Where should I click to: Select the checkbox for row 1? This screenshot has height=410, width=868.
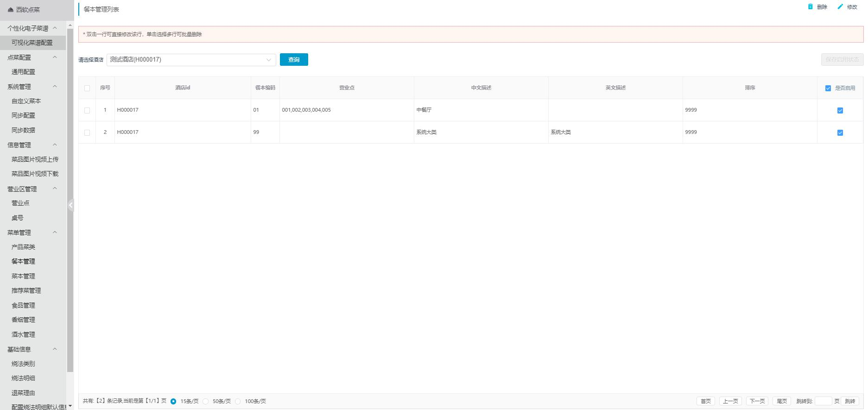coord(87,110)
